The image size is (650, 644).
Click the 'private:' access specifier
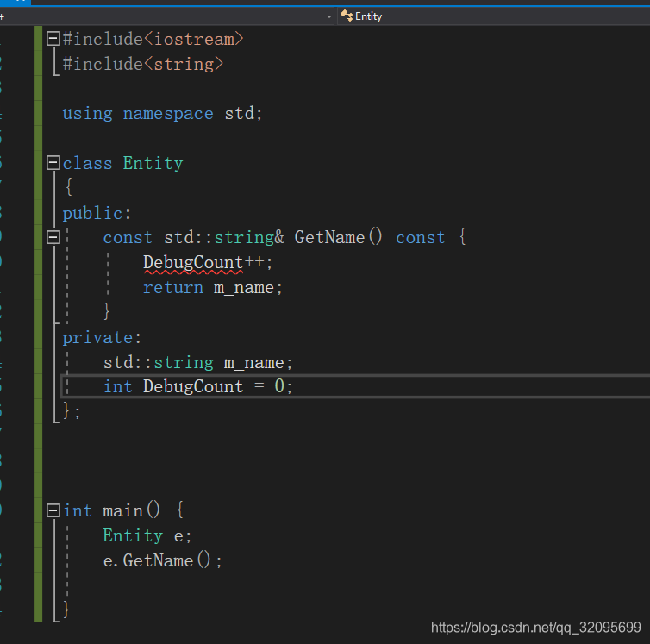pos(102,338)
